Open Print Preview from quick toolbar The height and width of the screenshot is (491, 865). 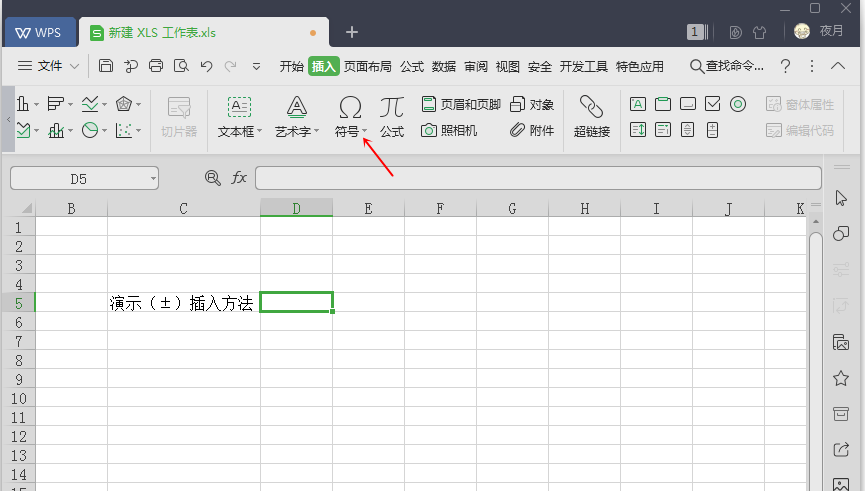coord(181,66)
